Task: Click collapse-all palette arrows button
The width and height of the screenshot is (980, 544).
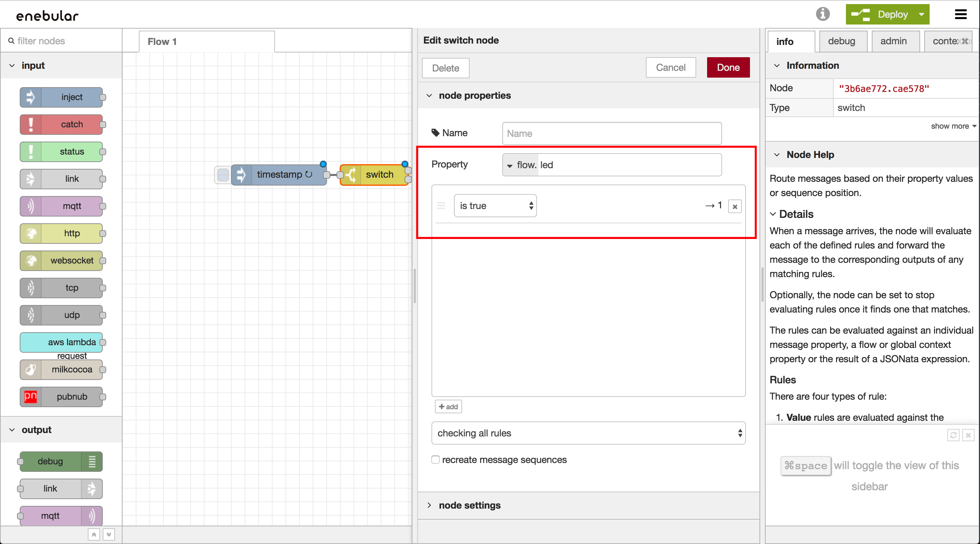Action: 94,534
